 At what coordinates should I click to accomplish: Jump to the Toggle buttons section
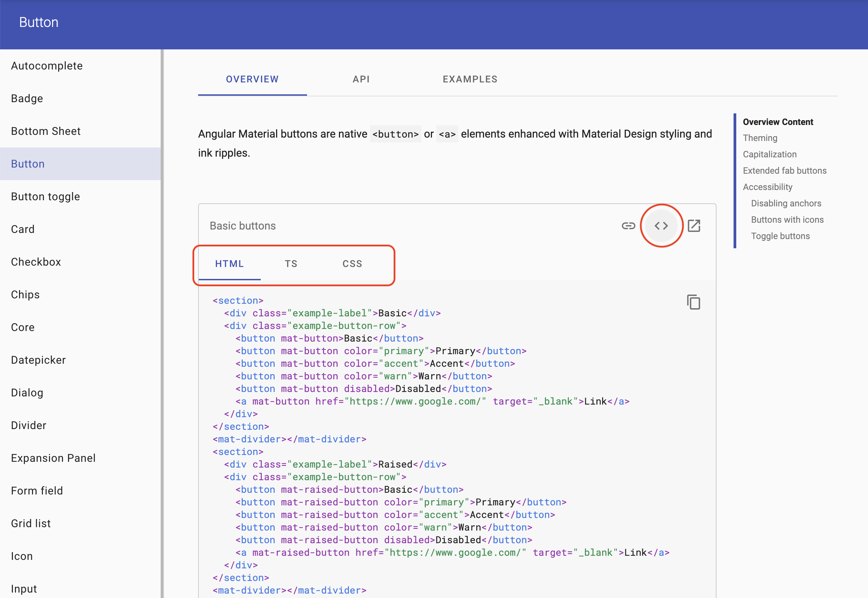[781, 236]
